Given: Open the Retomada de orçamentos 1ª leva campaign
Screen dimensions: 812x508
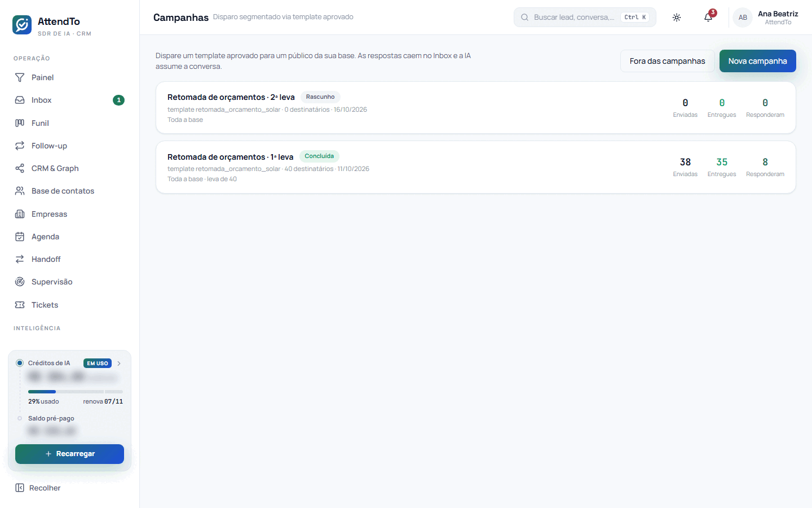Looking at the screenshot, I should point(476,167).
